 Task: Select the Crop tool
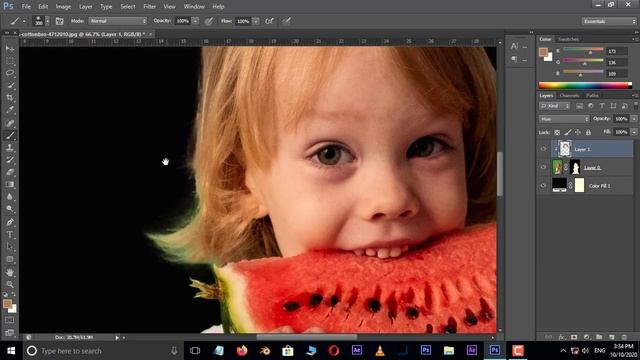pos(10,98)
